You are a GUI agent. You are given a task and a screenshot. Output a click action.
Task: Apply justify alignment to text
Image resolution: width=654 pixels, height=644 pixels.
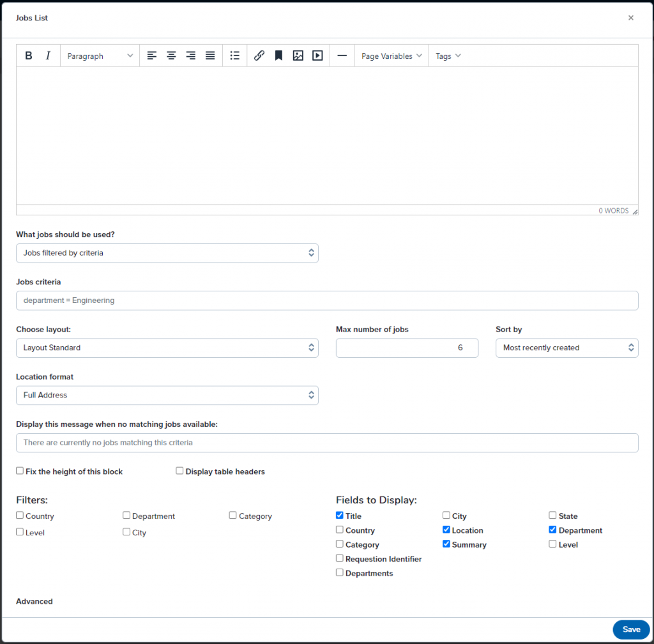pos(210,56)
